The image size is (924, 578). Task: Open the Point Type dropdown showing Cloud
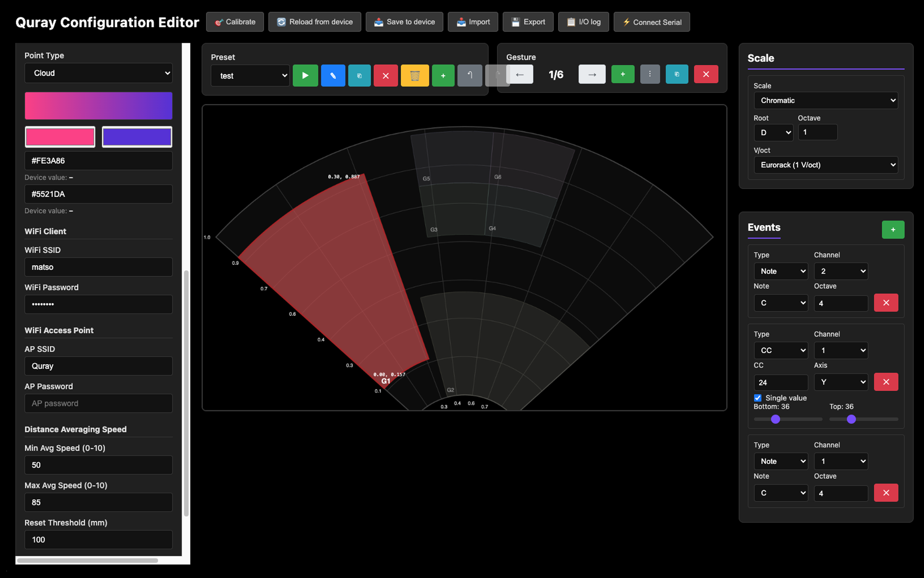[x=98, y=73]
